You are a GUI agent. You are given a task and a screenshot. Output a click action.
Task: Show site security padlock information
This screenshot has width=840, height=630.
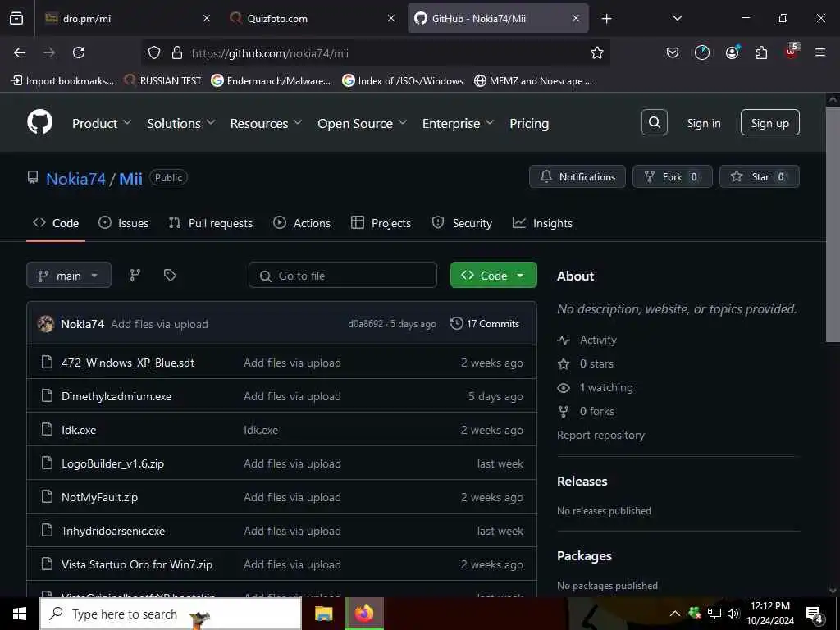point(177,52)
